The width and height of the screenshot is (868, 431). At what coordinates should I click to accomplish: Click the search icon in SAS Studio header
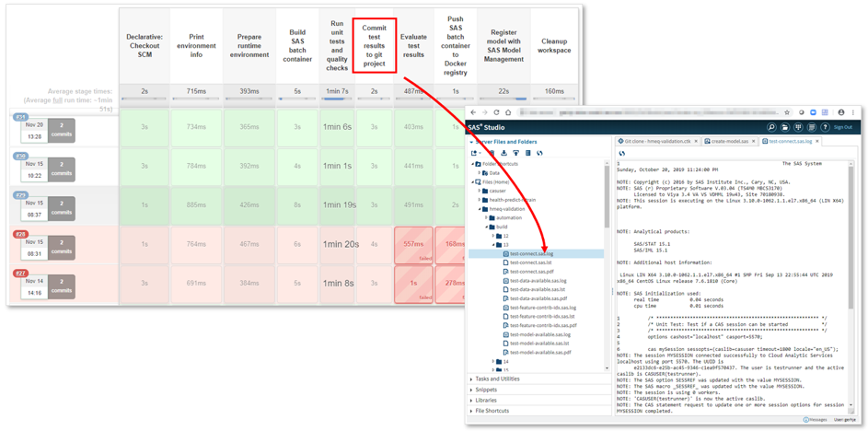[771, 127]
